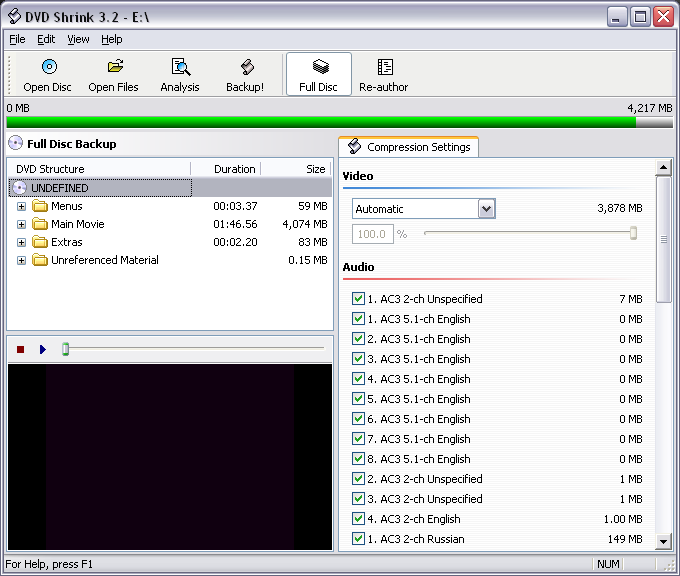Image resolution: width=680 pixels, height=576 pixels.
Task: Click the Size column header
Action: point(296,169)
